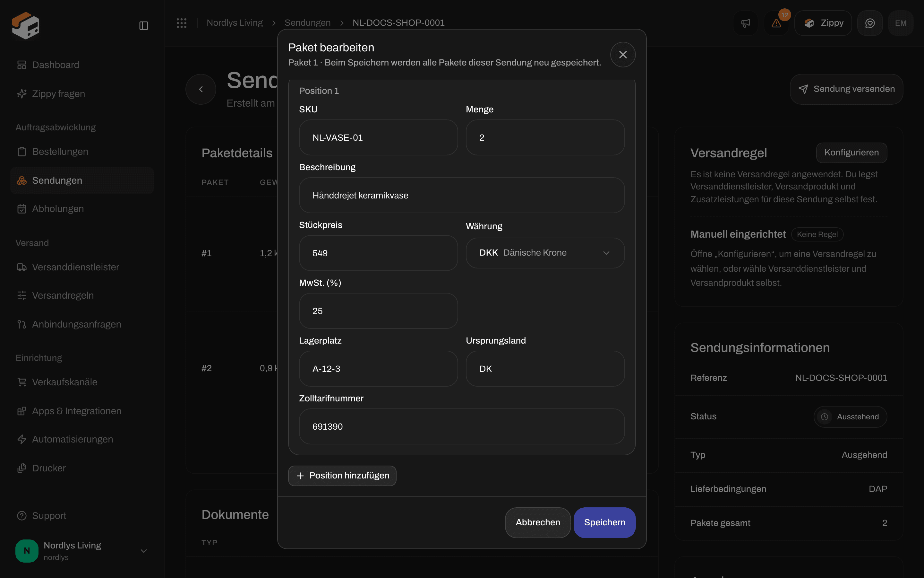Open Versanddienstleister in the sidebar
This screenshot has width=924, height=578.
coord(82,267)
